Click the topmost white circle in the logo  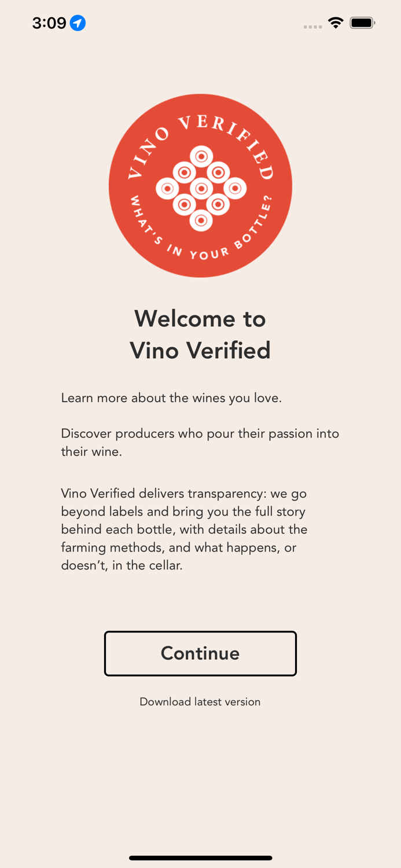200,155
